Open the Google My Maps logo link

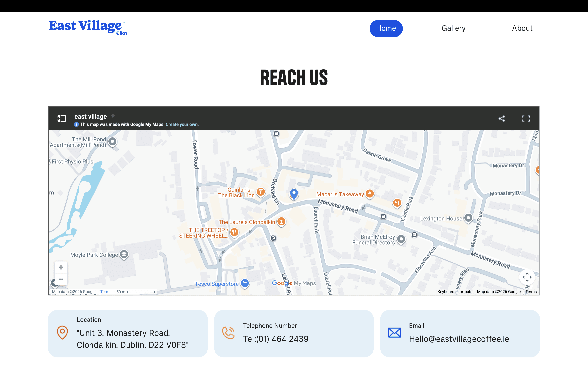[x=294, y=283]
